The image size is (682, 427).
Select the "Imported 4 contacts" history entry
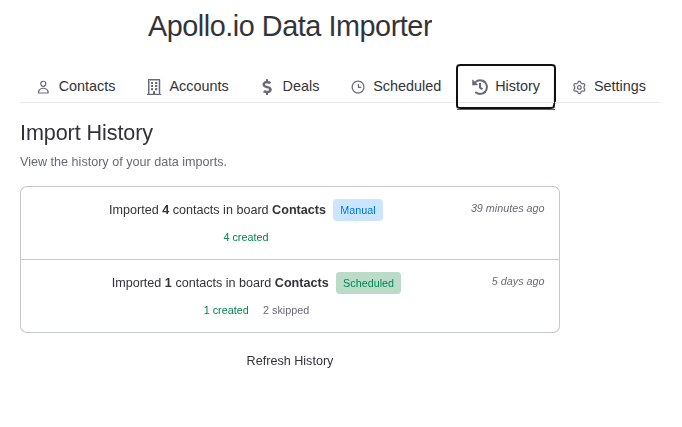[290, 224]
